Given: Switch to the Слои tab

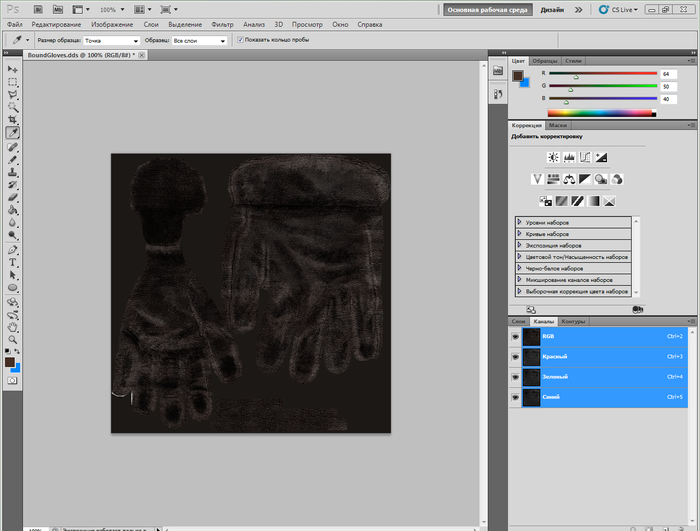Looking at the screenshot, I should coord(519,322).
